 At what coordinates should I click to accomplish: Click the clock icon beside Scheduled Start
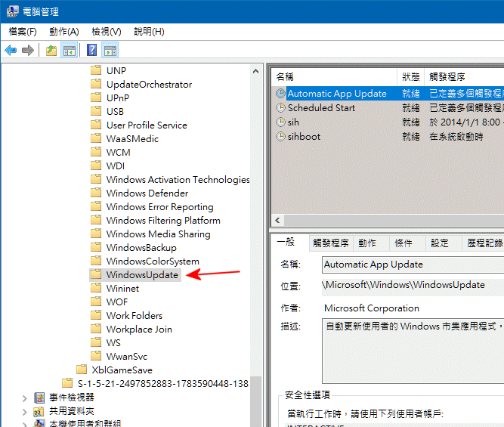point(280,108)
